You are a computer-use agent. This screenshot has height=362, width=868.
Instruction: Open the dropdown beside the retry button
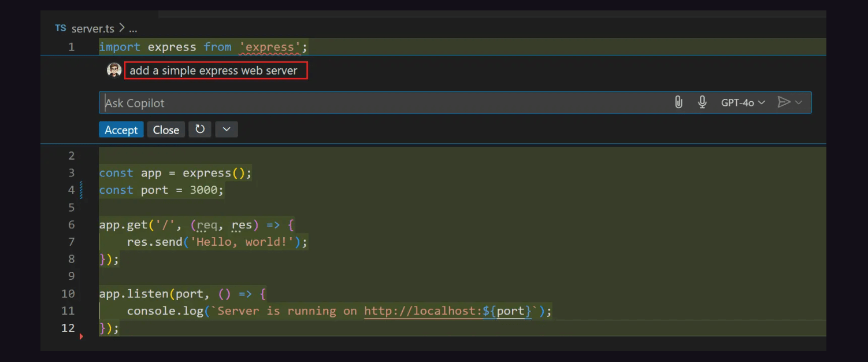226,129
